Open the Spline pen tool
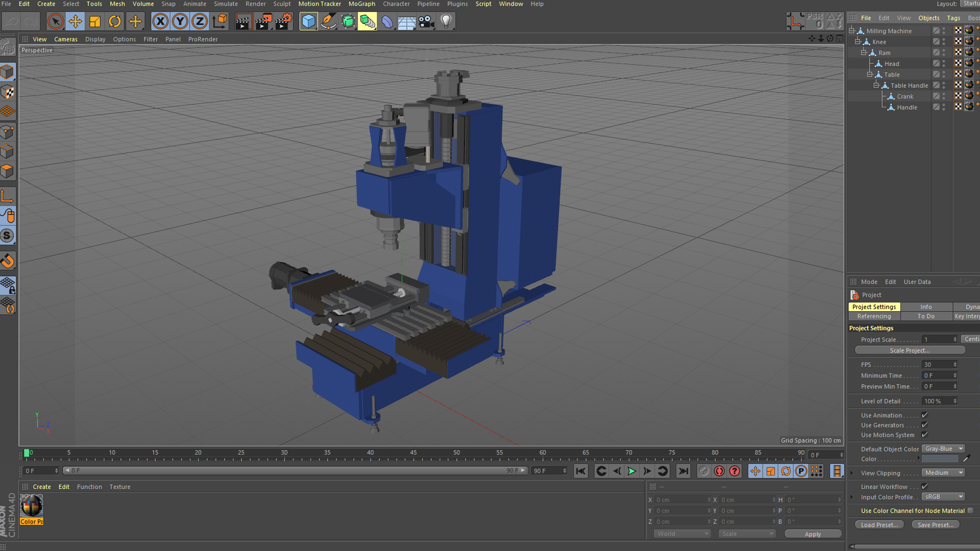Screen dimensions: 980x551 (328, 21)
